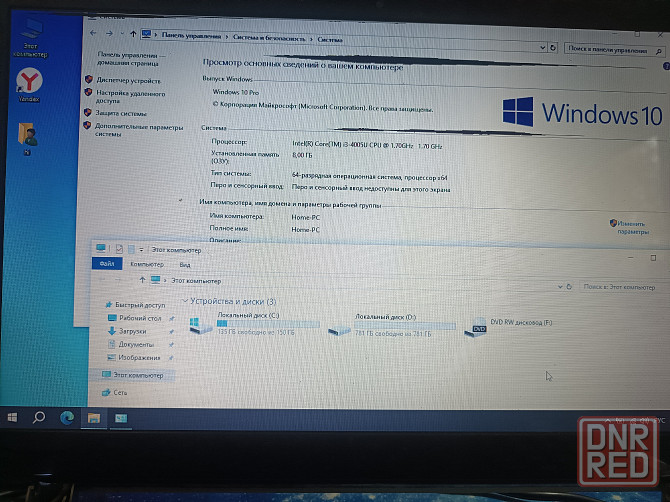Click the Control Panel search field
The image size is (670, 502).
pos(605,47)
